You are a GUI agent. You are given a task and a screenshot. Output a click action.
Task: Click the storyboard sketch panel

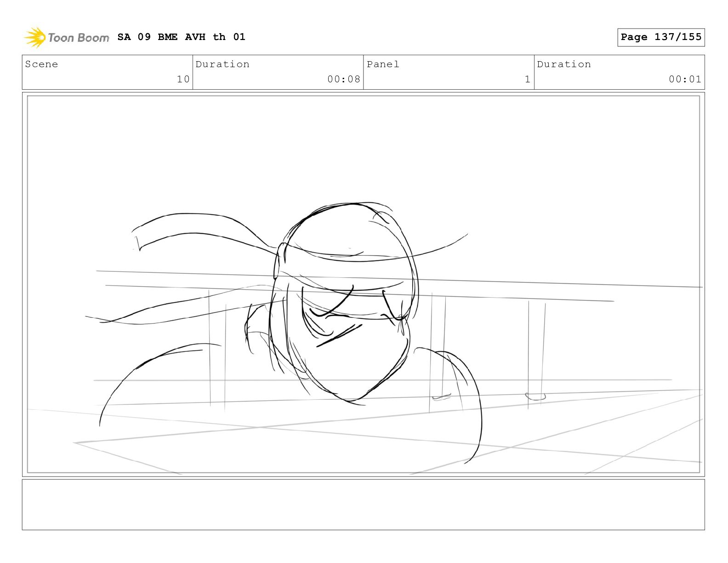(364, 284)
